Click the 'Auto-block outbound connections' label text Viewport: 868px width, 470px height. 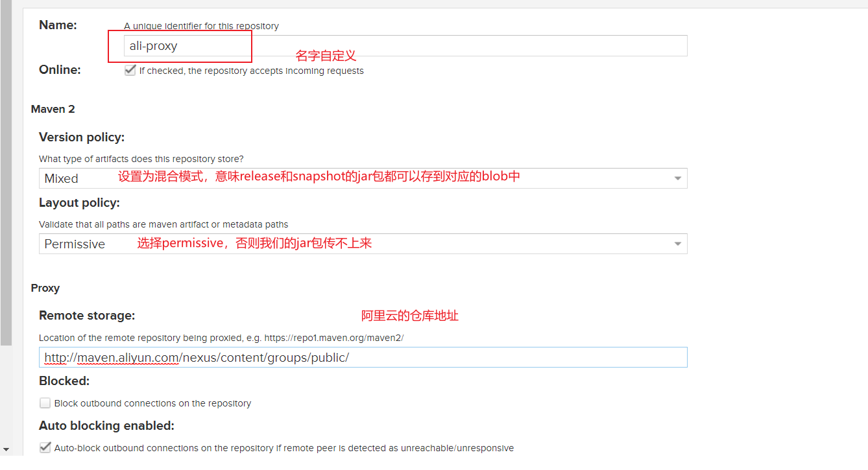[283, 448]
